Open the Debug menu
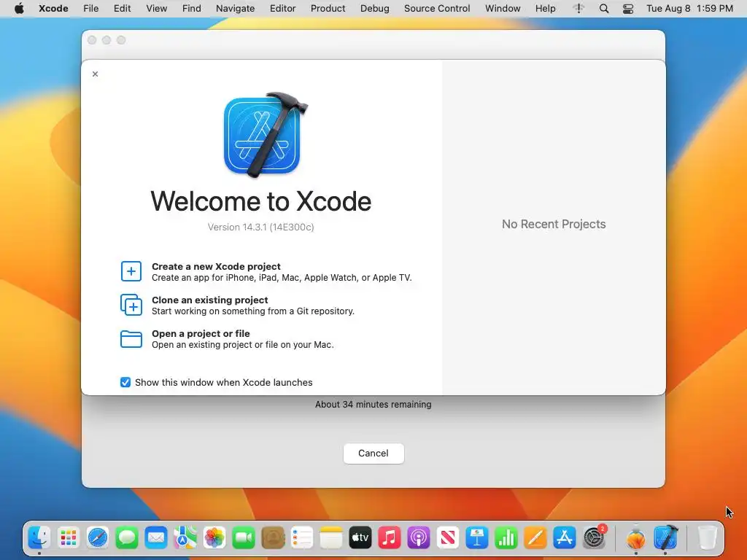 (374, 9)
